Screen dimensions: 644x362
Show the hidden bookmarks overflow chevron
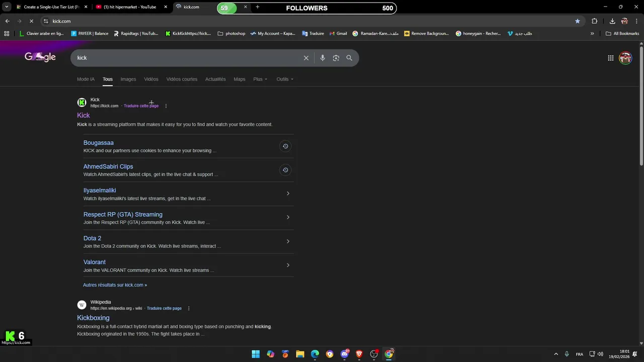(592, 34)
